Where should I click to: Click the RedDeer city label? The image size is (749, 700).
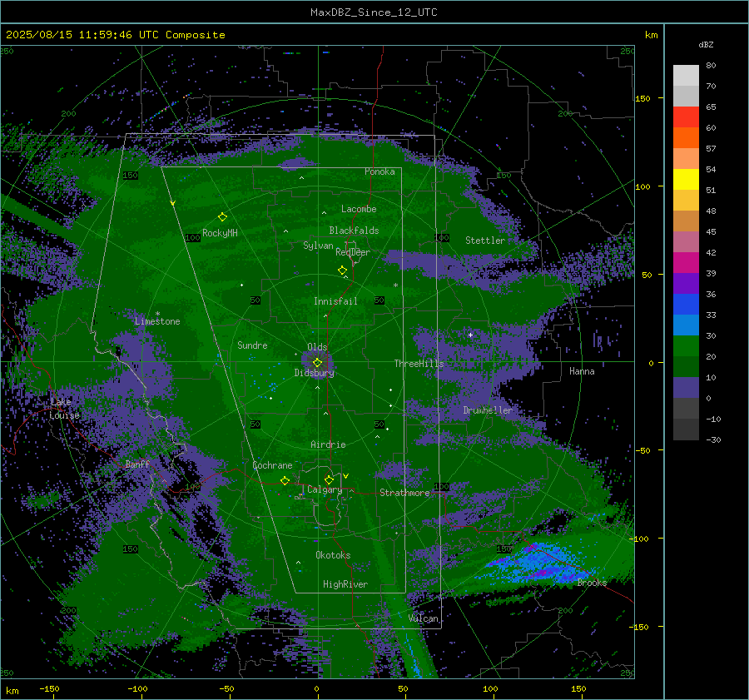(353, 252)
